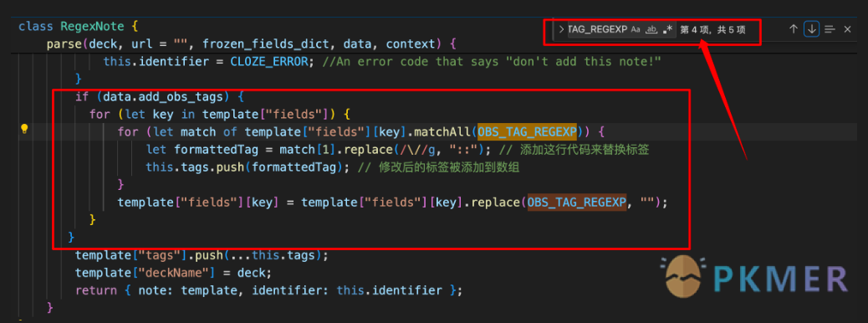Toggle Match Case (Aa) option
This screenshot has width=868, height=323.
(x=636, y=29)
